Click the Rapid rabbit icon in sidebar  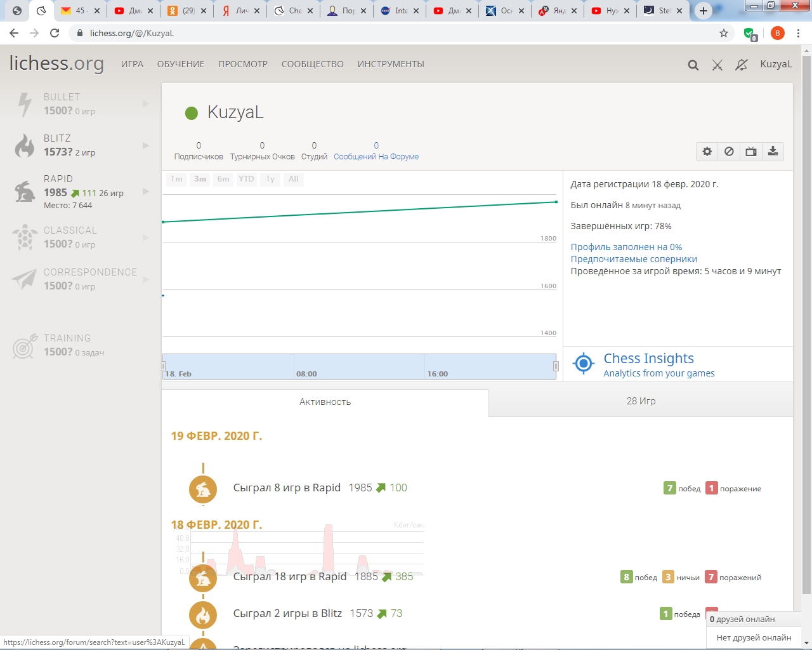coord(25,191)
